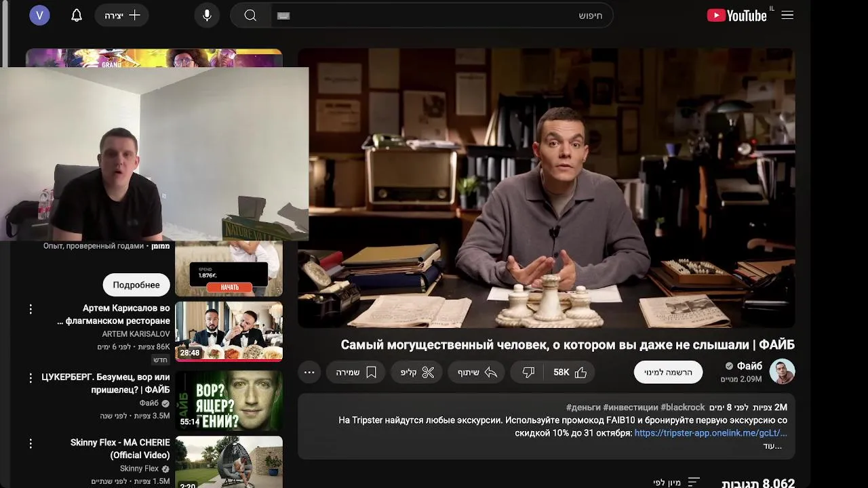The image size is (868, 488).
Task: Subscribe to the channel (הרשמה למינוי)
Action: click(x=668, y=372)
